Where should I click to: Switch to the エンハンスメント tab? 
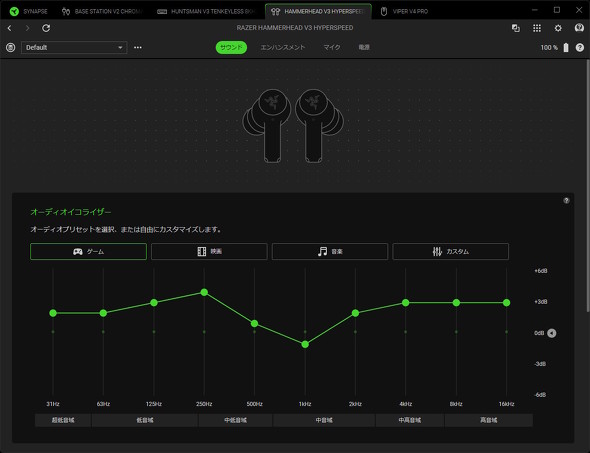(x=283, y=47)
